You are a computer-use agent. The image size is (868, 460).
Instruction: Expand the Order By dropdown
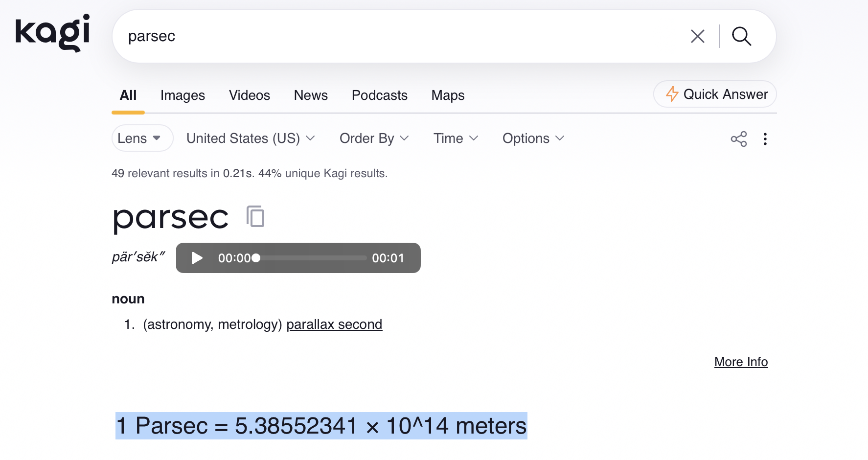click(x=374, y=138)
